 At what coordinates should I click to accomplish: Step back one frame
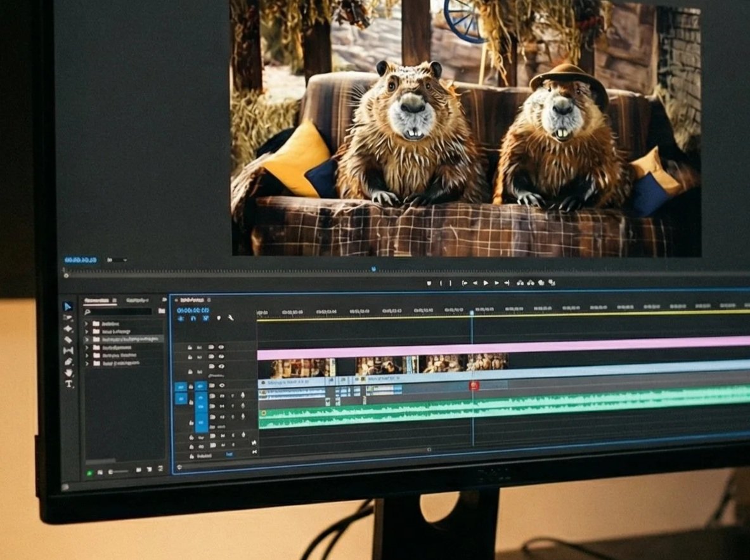point(475,283)
